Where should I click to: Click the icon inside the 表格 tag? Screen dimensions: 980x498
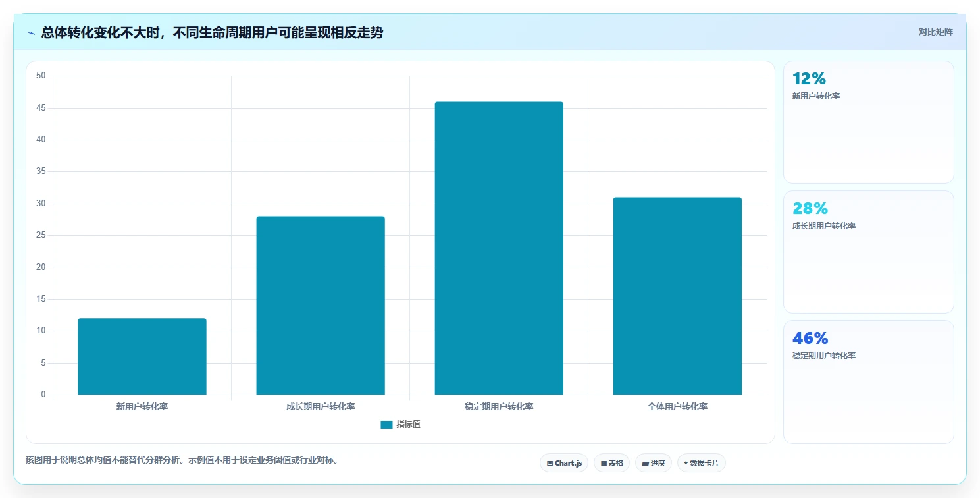point(604,464)
